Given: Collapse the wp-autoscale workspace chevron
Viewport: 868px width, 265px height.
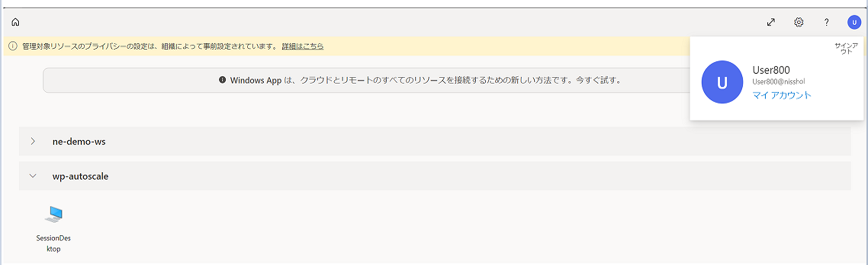Looking at the screenshot, I should point(33,176).
